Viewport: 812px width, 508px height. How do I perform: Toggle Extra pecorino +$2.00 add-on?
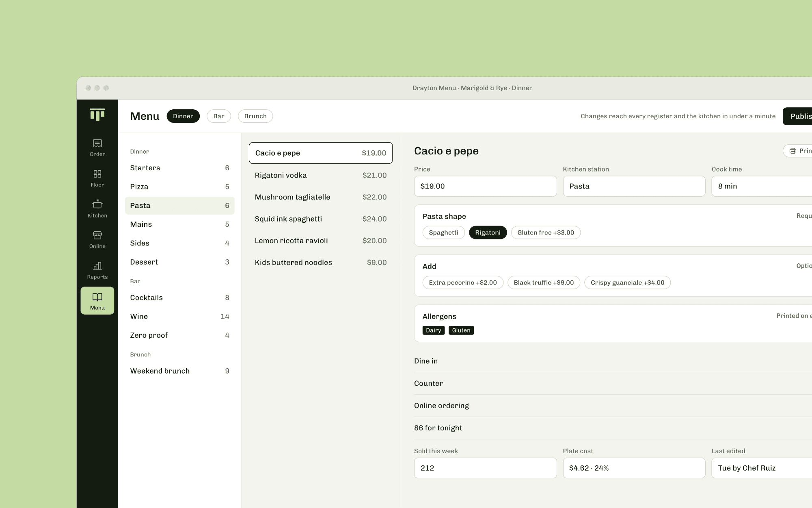(x=463, y=282)
